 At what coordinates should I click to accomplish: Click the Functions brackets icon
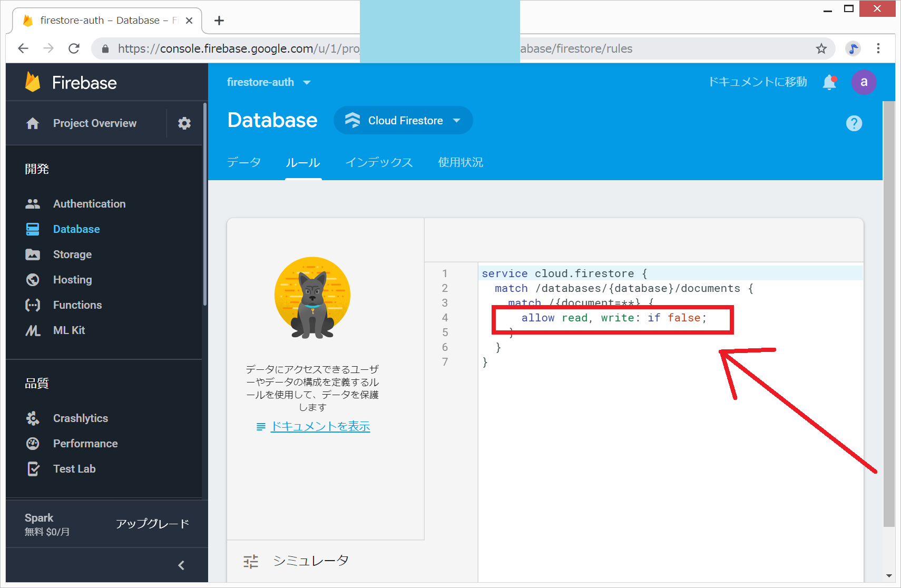[33, 305]
